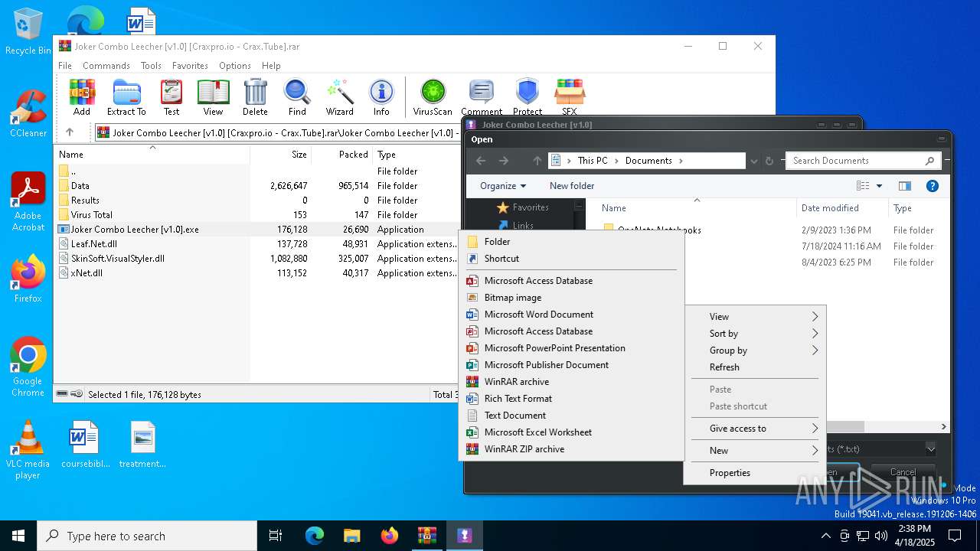
Task: Show archive Info
Action: (x=381, y=97)
